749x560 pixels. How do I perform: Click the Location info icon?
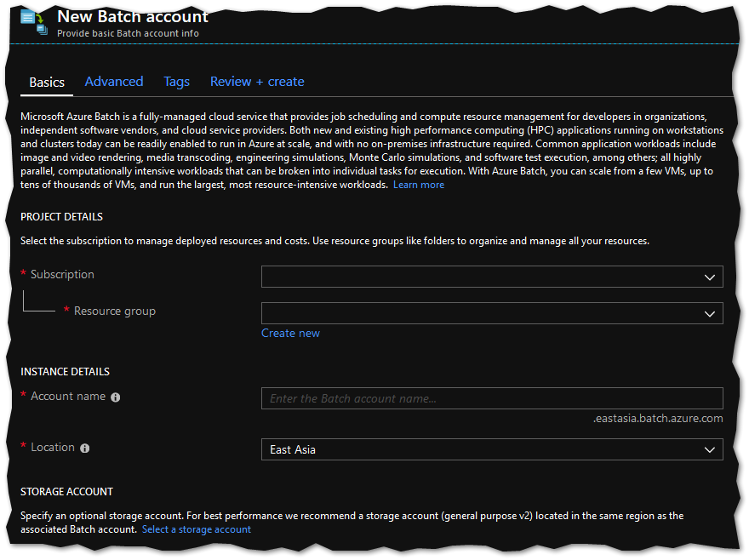[x=85, y=449]
